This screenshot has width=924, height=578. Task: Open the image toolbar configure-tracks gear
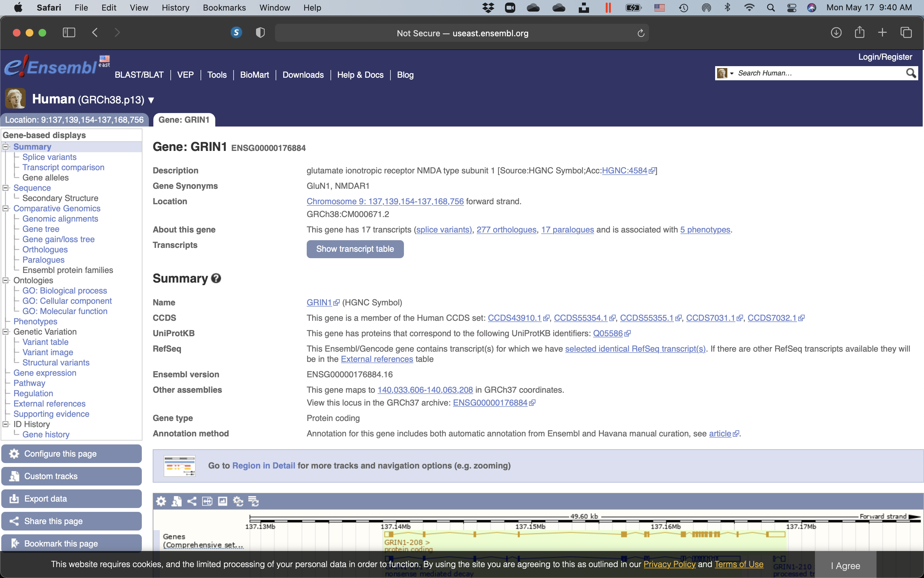click(x=161, y=501)
